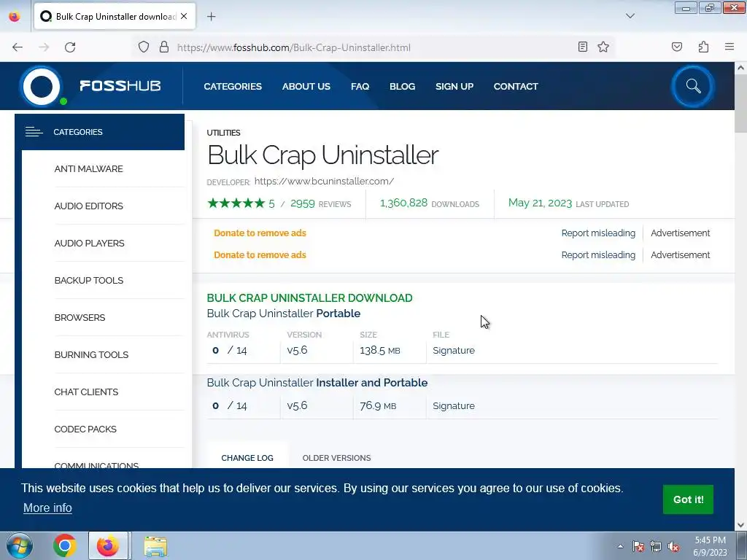
Task: Click the muted volume tray icon
Action: (673, 546)
